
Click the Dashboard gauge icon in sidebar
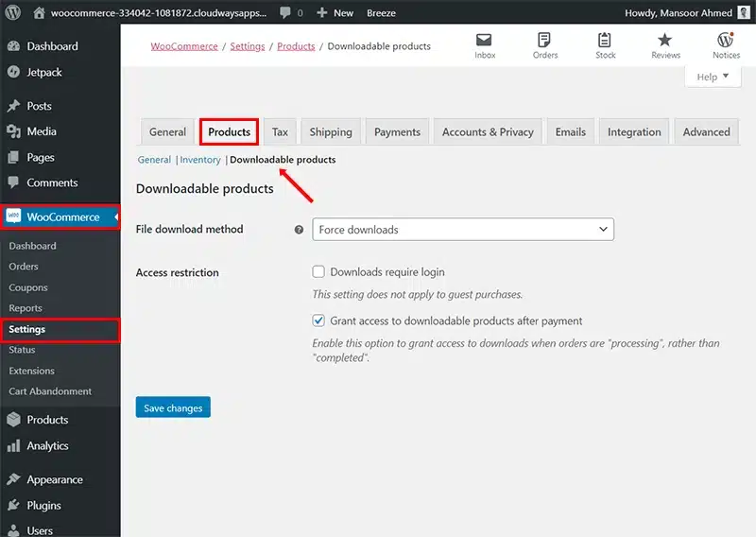[x=13, y=46]
